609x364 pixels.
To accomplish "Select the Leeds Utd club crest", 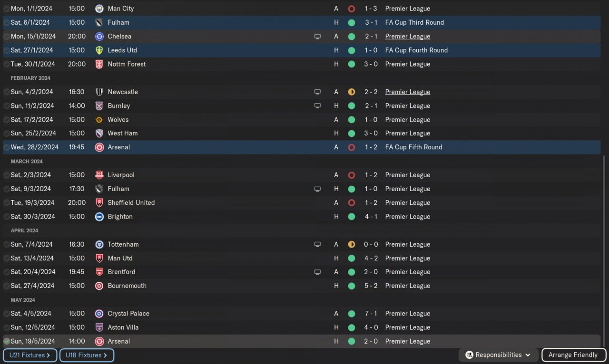I will click(99, 50).
